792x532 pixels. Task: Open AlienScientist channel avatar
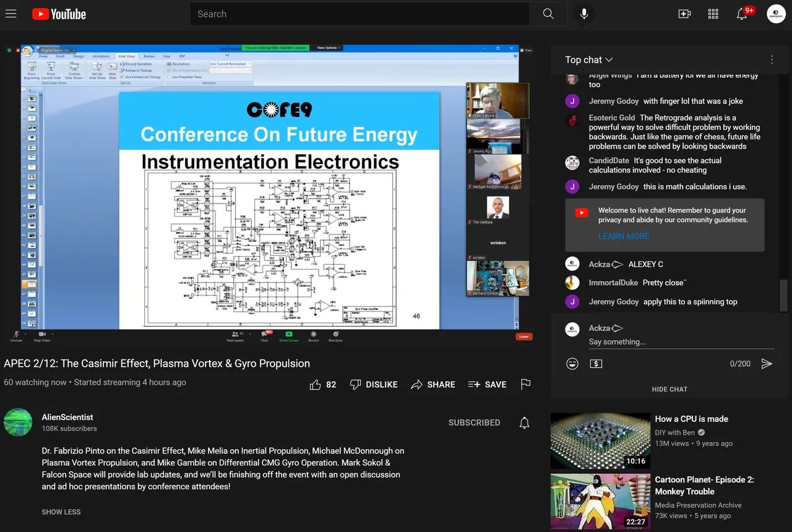coord(18,422)
